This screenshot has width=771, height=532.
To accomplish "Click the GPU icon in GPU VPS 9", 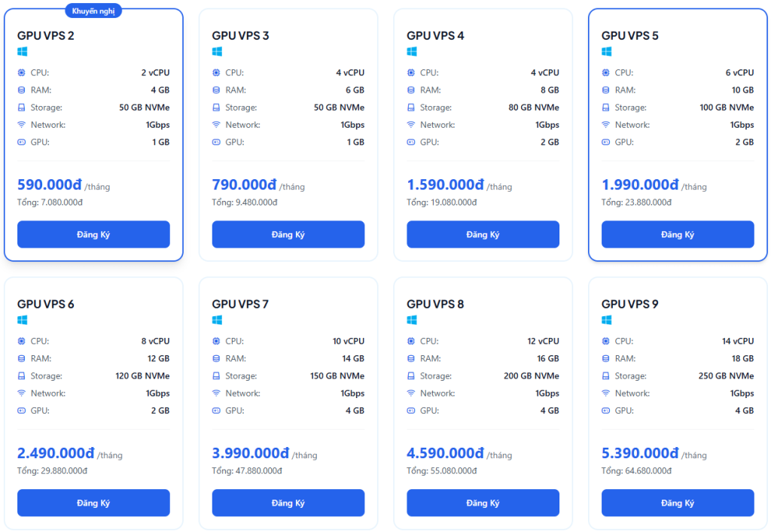I will 606,411.
